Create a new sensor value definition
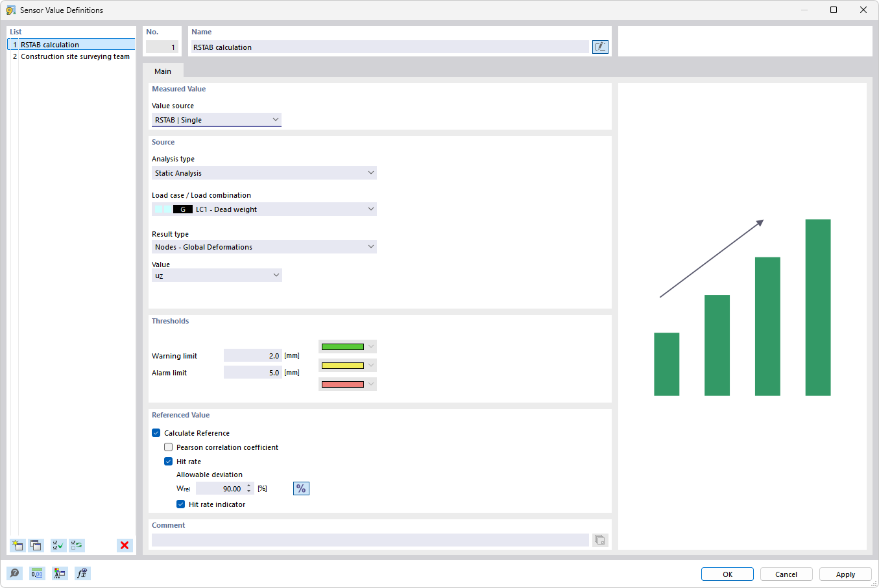Screen dimensions: 879x588 click(18, 545)
